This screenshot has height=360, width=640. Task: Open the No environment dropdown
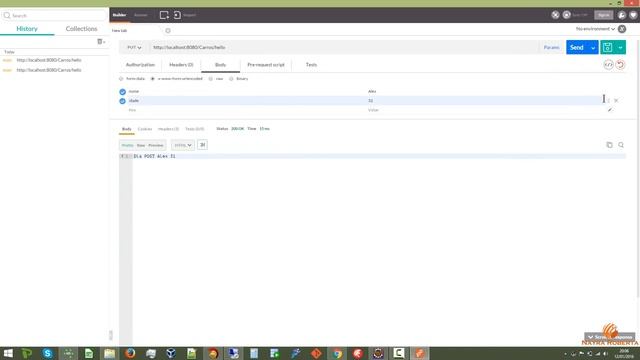coord(595,29)
